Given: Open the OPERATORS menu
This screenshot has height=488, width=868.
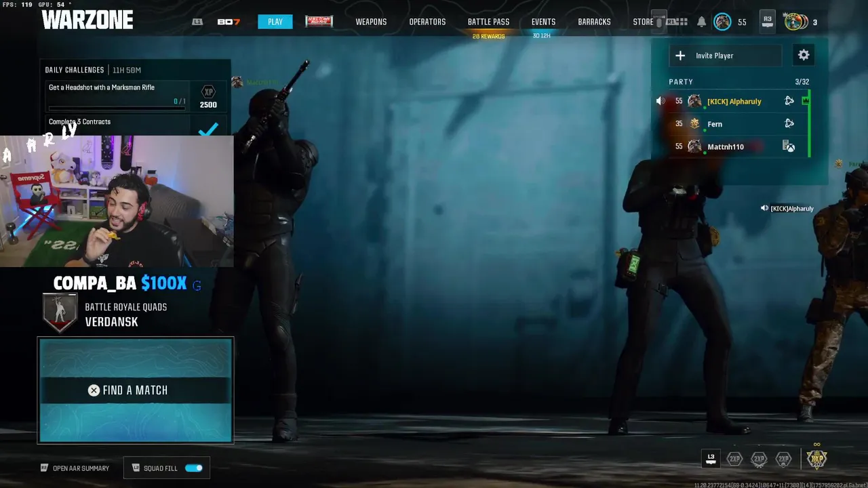Looking at the screenshot, I should pos(427,22).
